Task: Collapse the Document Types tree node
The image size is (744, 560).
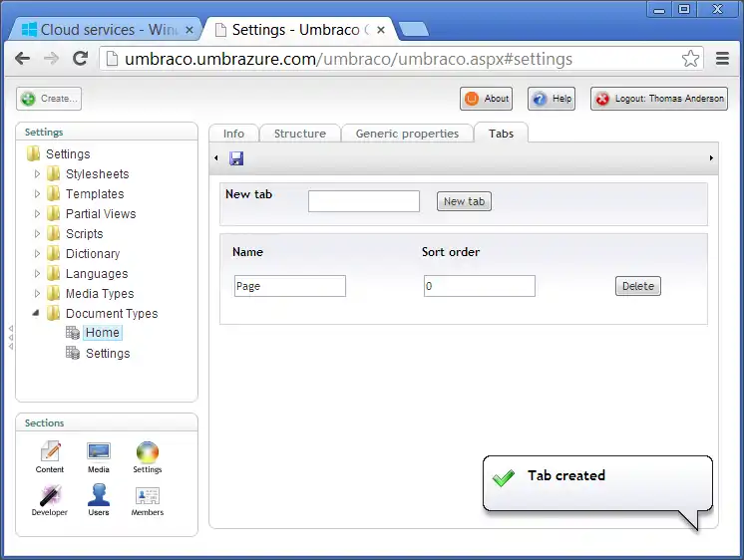Action: click(36, 313)
